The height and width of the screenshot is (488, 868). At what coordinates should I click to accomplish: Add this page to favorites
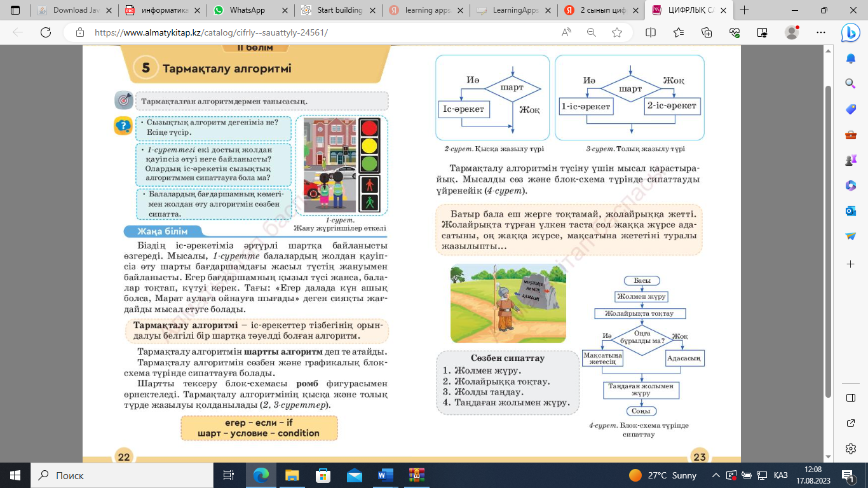(616, 32)
